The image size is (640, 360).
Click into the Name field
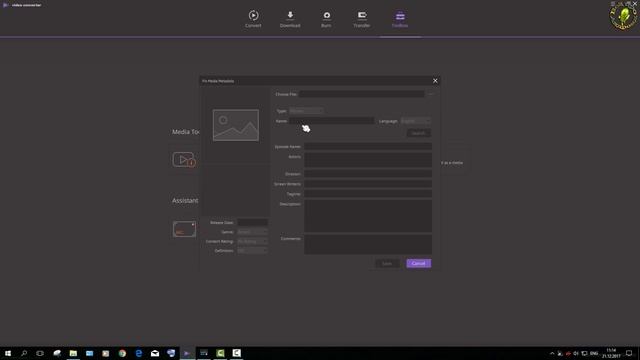pyautogui.click(x=331, y=121)
